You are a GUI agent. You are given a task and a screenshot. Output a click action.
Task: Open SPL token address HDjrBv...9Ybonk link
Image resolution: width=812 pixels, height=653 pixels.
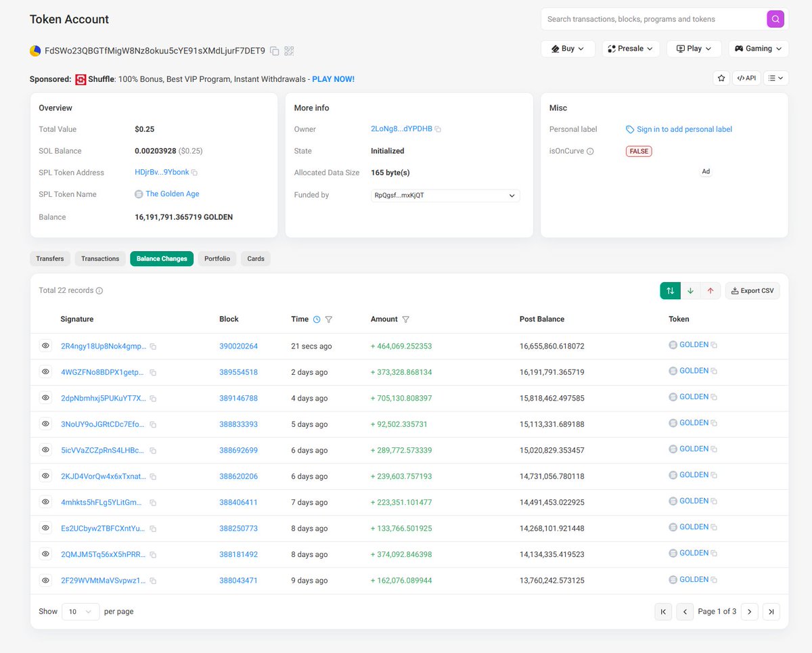[162, 173]
